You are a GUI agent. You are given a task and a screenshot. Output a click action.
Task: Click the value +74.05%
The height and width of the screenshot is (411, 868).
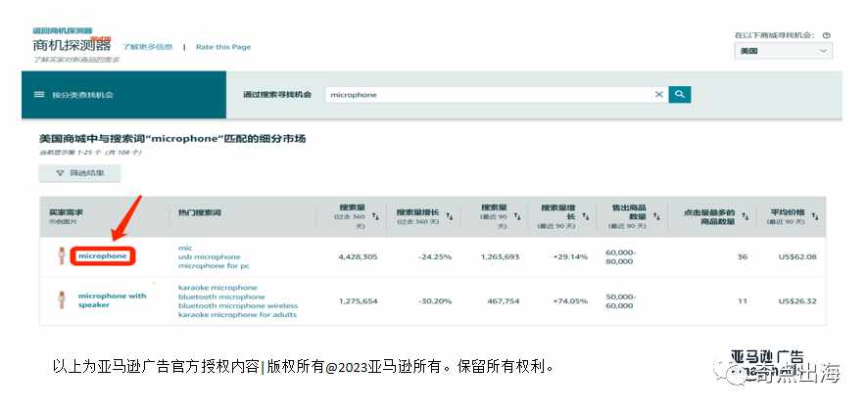[570, 301]
